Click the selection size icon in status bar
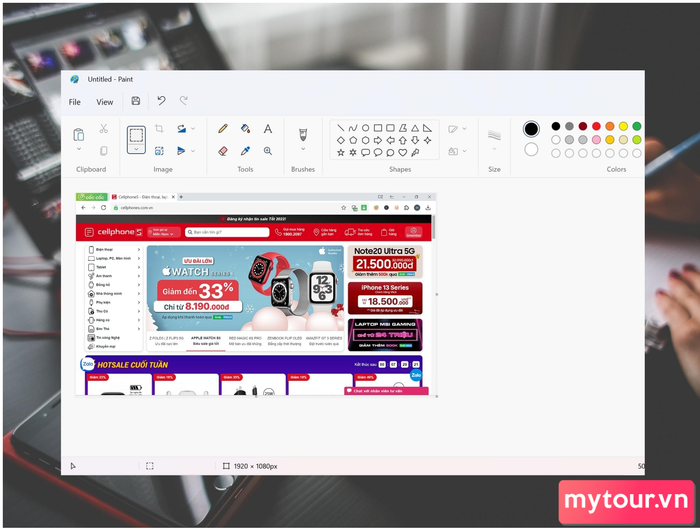Image resolution: width=700 pixels, height=532 pixels. tap(150, 466)
